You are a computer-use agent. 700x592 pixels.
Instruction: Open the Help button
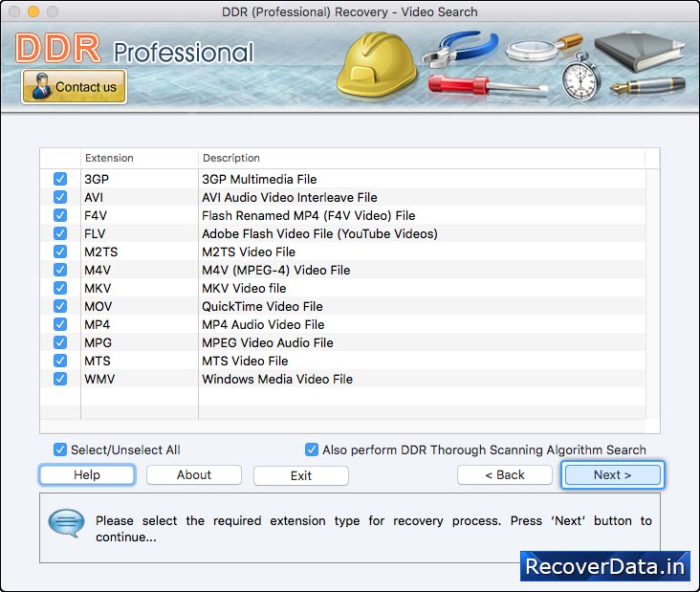coord(87,474)
